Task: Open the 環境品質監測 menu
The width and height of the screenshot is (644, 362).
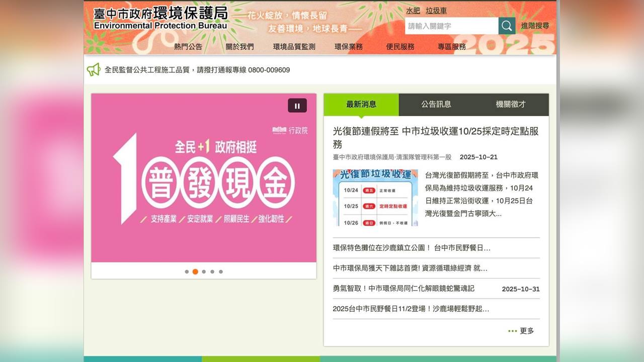Action: pyautogui.click(x=293, y=46)
